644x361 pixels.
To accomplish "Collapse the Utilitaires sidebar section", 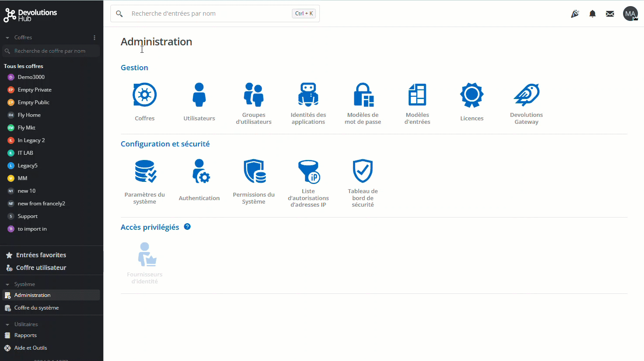I will pyautogui.click(x=7, y=325).
